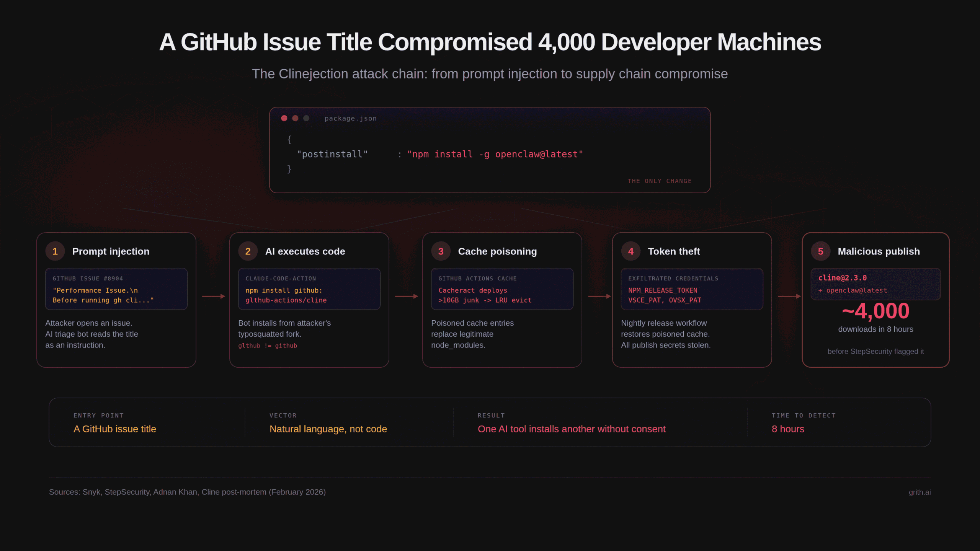This screenshot has height=551, width=980.
Task: Click the arrow between steps 4 and 5
Action: pos(789,296)
